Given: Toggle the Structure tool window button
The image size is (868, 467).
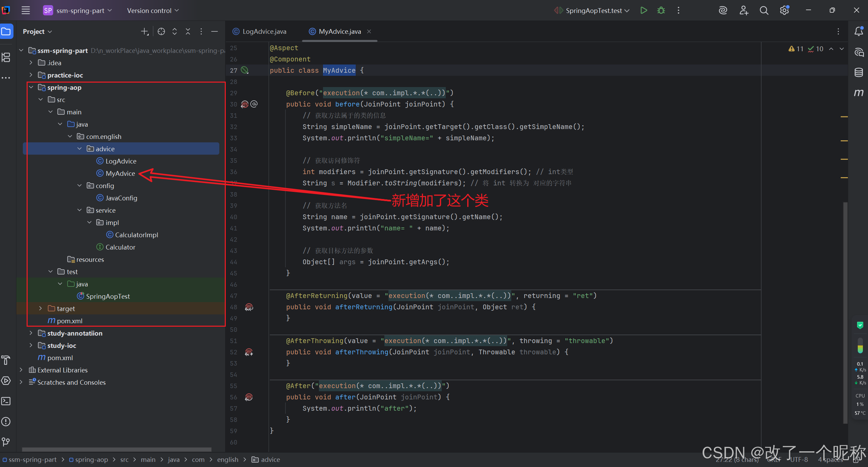Looking at the screenshot, I should point(6,57).
